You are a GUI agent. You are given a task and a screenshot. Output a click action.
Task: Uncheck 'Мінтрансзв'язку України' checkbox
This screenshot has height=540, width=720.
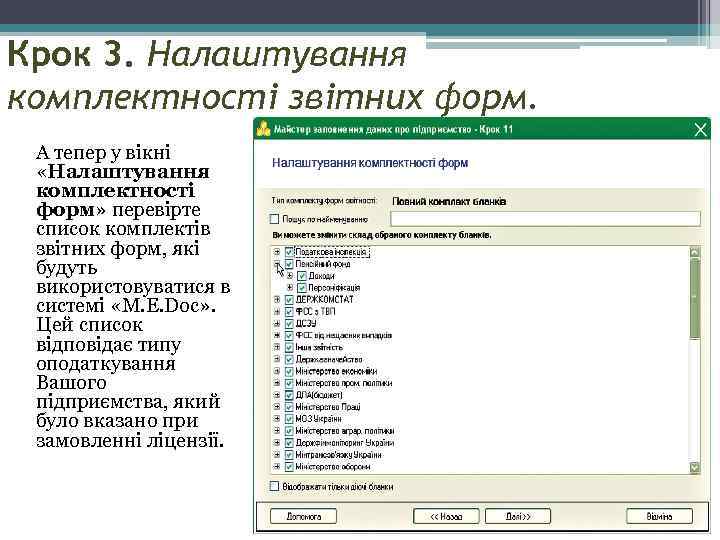pos(289,455)
